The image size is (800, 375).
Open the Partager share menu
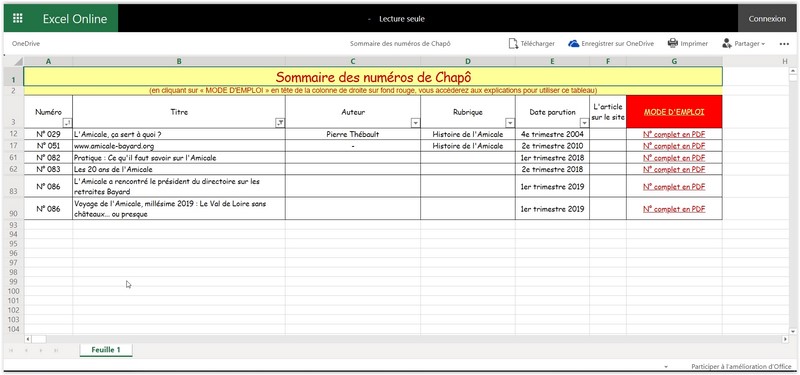point(743,44)
